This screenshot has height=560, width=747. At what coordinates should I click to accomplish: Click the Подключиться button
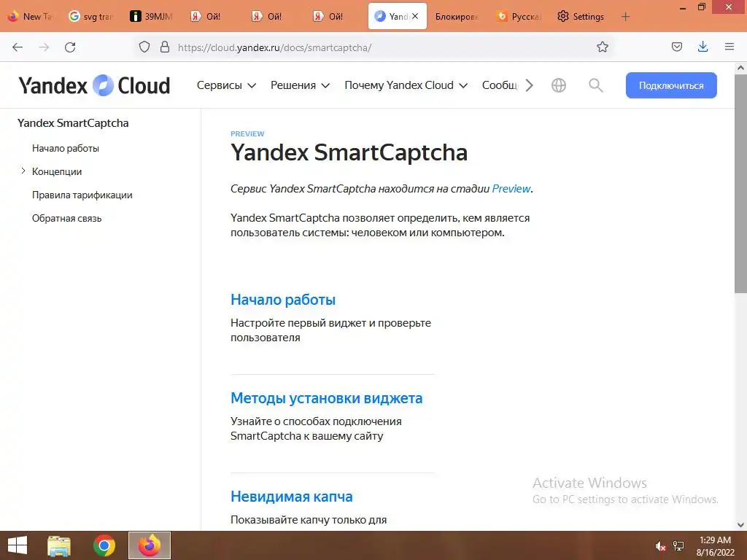[x=671, y=86]
